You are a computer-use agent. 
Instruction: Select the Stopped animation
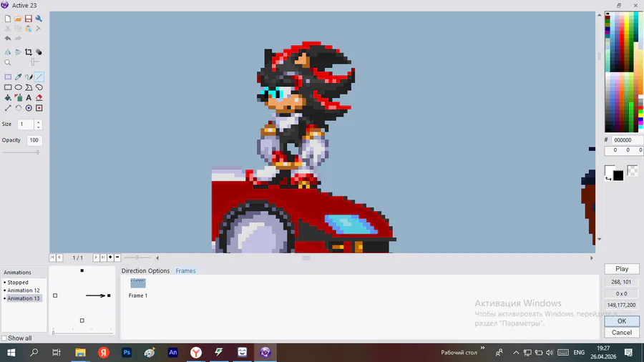pos(18,283)
